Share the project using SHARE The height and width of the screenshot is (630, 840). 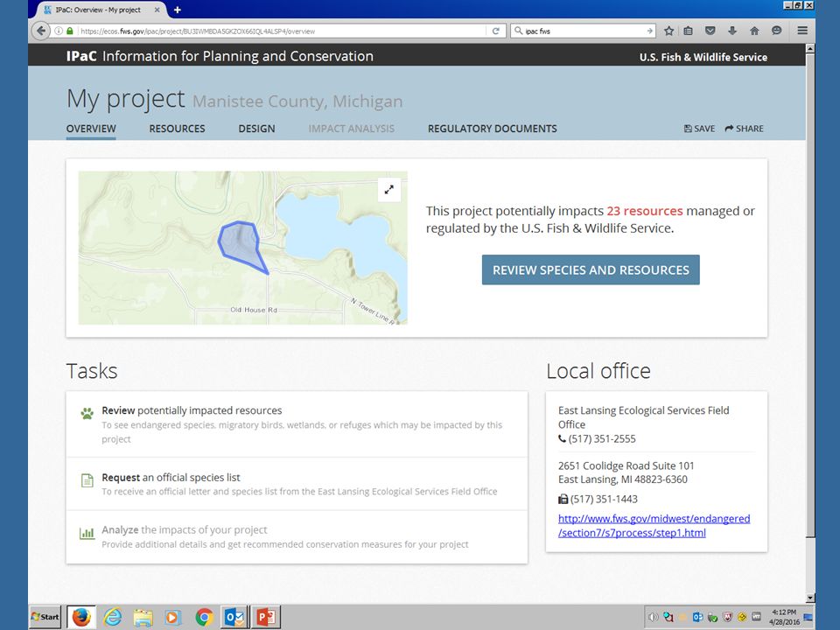pyautogui.click(x=744, y=129)
